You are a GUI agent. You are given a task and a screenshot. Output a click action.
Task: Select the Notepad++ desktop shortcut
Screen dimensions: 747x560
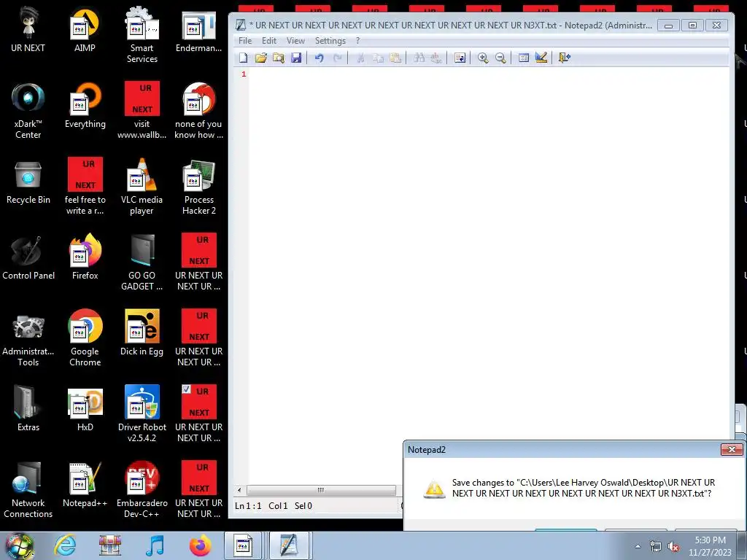tap(85, 485)
